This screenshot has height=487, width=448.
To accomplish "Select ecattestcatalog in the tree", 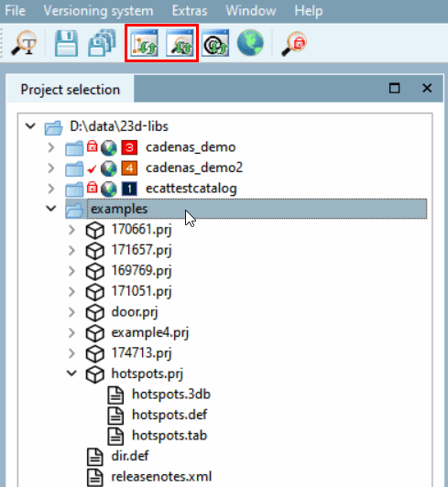I will [191, 189].
